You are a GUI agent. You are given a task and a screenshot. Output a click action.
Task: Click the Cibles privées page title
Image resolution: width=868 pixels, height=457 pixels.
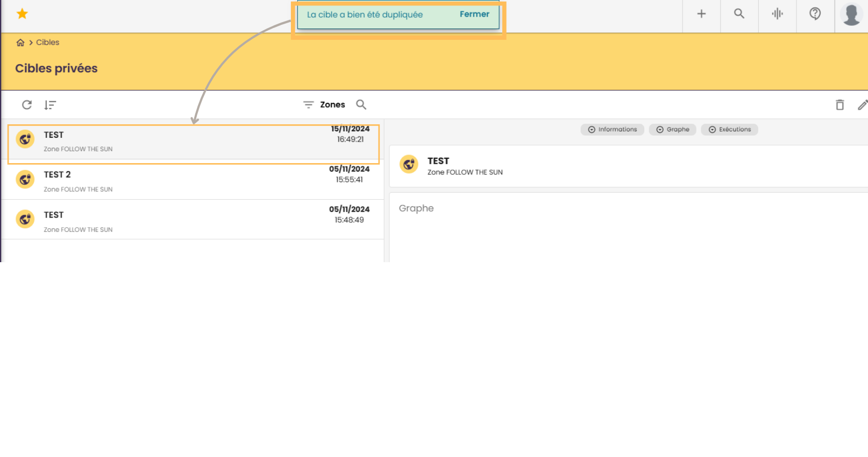pos(56,68)
